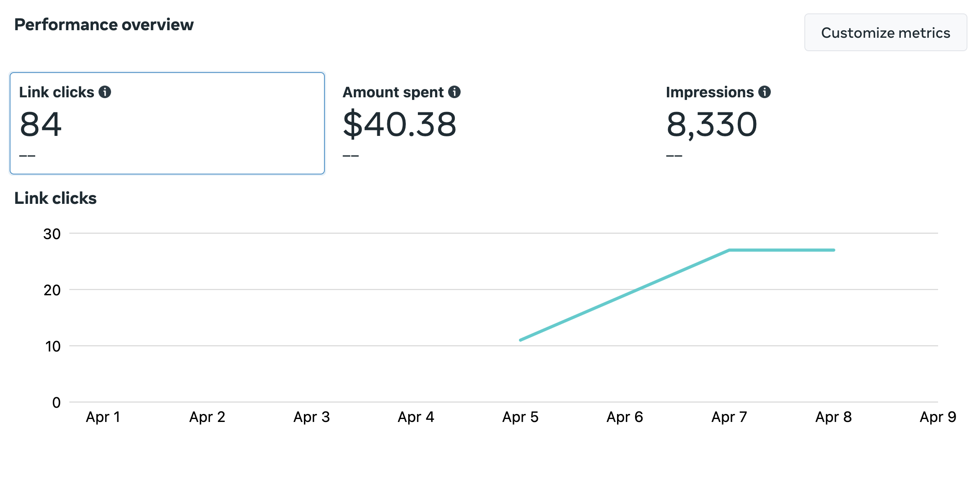The width and height of the screenshot is (980, 479).
Task: Click the Apr 1 x-axis label
Action: [x=103, y=417]
